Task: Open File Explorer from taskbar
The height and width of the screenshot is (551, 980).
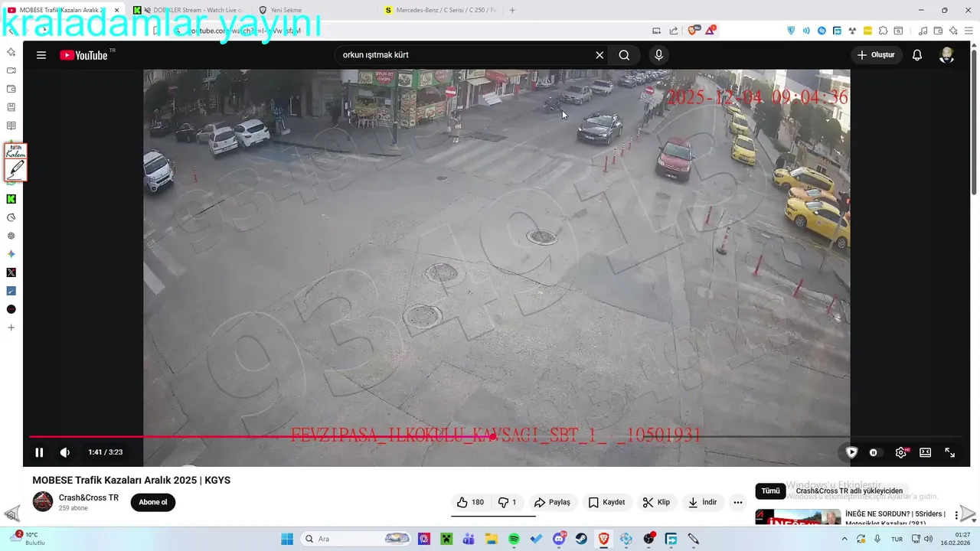Action: tap(492, 539)
